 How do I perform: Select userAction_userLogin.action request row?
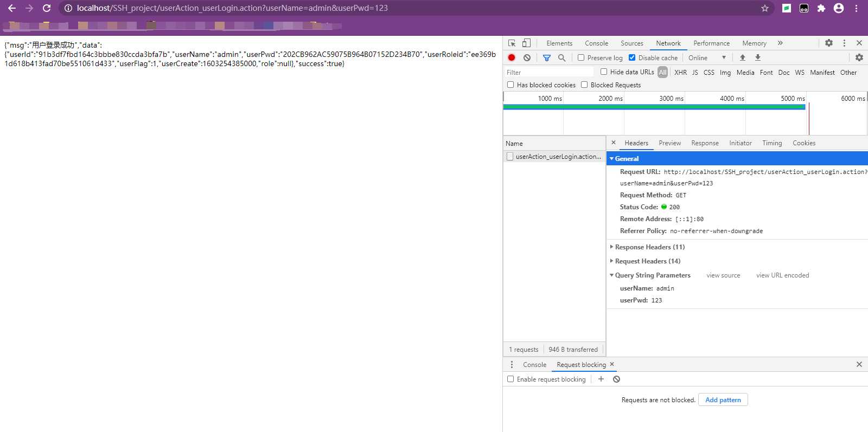(554, 156)
